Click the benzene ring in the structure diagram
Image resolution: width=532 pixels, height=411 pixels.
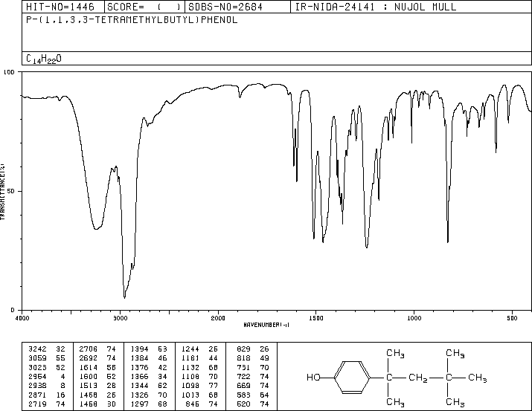click(352, 378)
